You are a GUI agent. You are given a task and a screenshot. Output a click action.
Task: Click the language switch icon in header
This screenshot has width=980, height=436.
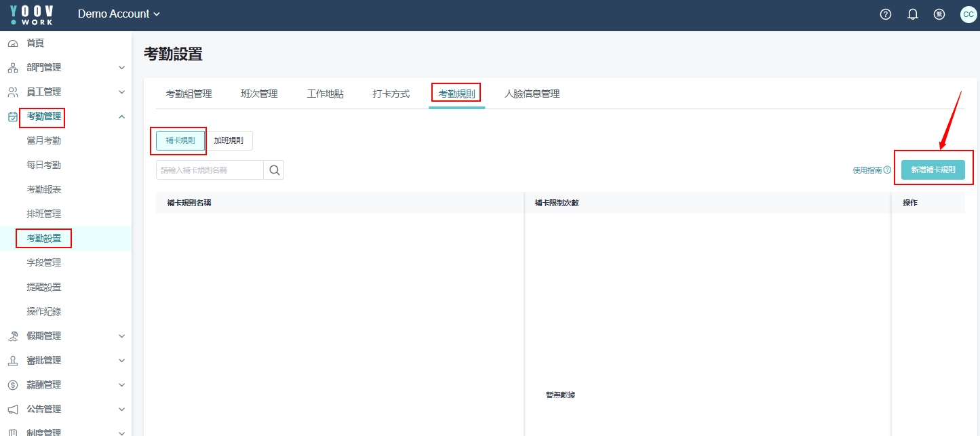939,14
